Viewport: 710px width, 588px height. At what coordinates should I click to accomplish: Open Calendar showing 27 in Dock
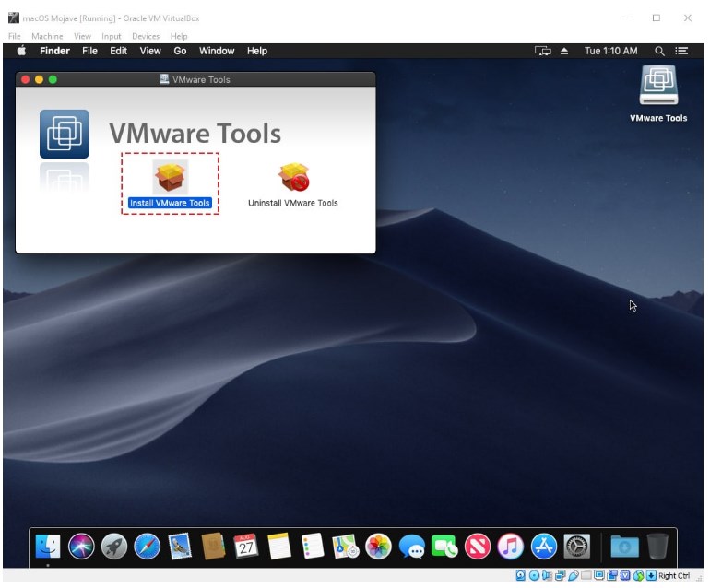click(x=246, y=546)
